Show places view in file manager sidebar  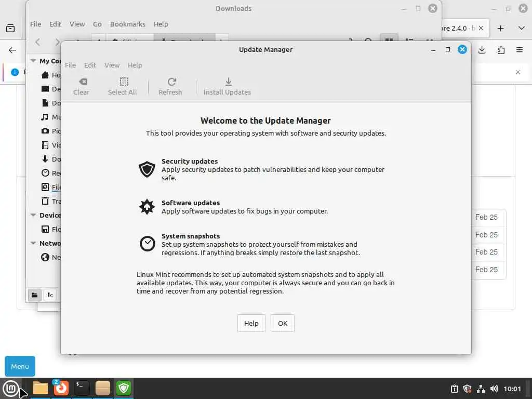35,295
